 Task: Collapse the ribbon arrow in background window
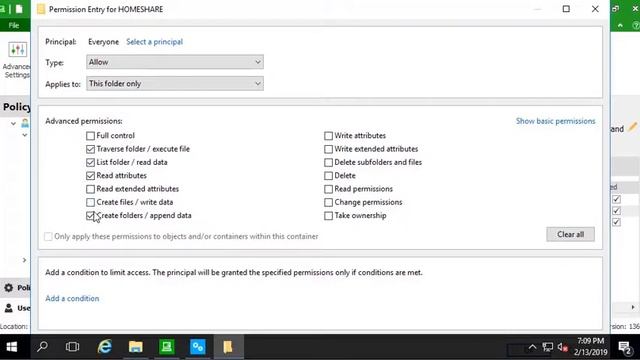pyautogui.click(x=620, y=25)
